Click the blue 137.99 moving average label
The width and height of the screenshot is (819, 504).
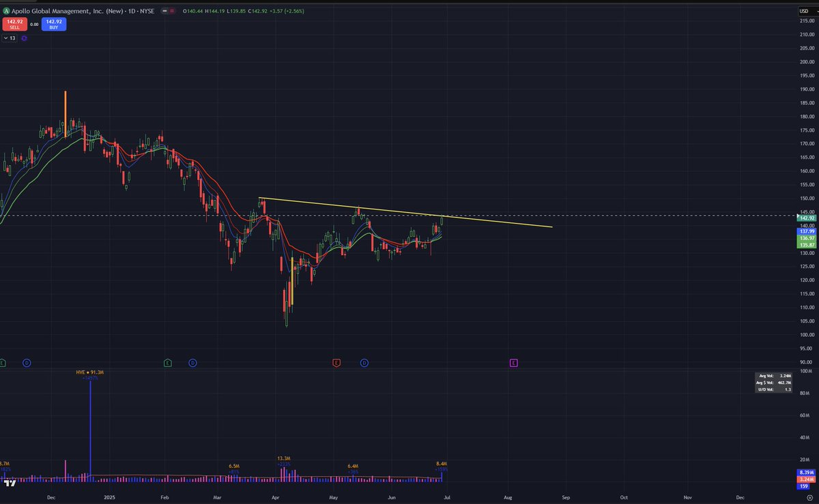(806, 231)
